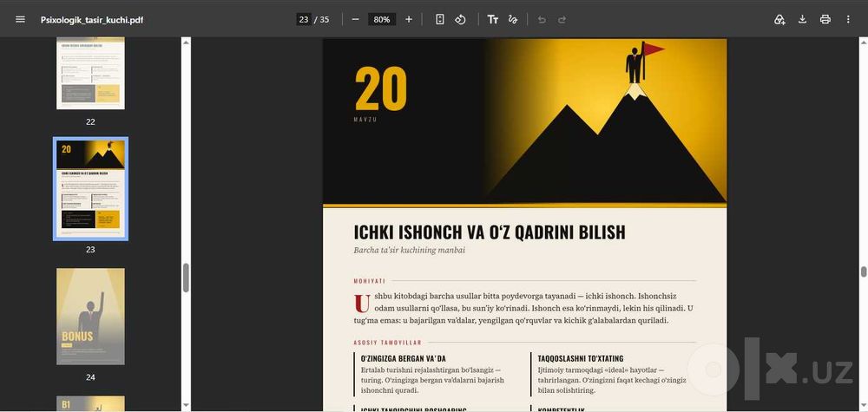
Task: Click the thumbnail panel scroll-up arrow
Action: [x=186, y=42]
